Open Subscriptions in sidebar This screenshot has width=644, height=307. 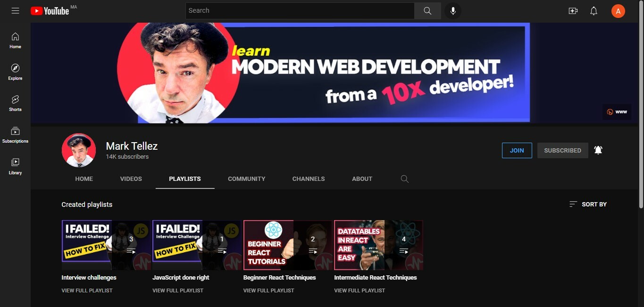coord(15,135)
